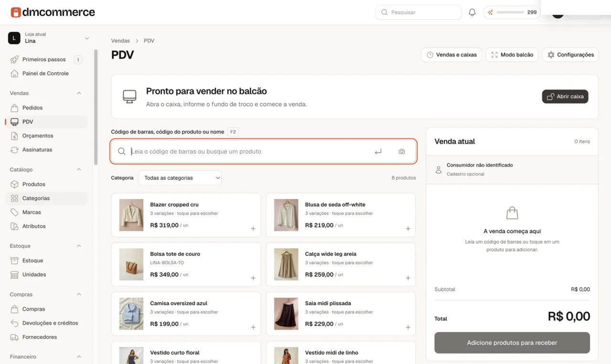Collapse the Estoque sidebar section
The width and height of the screenshot is (611, 364).
pyautogui.click(x=79, y=246)
